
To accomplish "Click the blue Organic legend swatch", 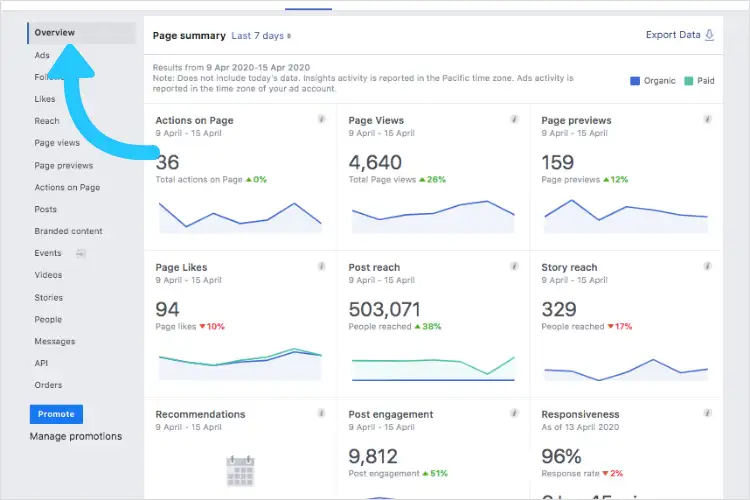I will [635, 81].
